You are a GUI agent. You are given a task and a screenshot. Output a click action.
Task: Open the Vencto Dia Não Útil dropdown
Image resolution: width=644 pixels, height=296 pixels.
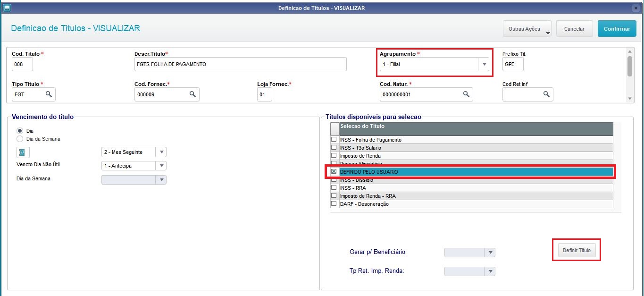(161, 166)
